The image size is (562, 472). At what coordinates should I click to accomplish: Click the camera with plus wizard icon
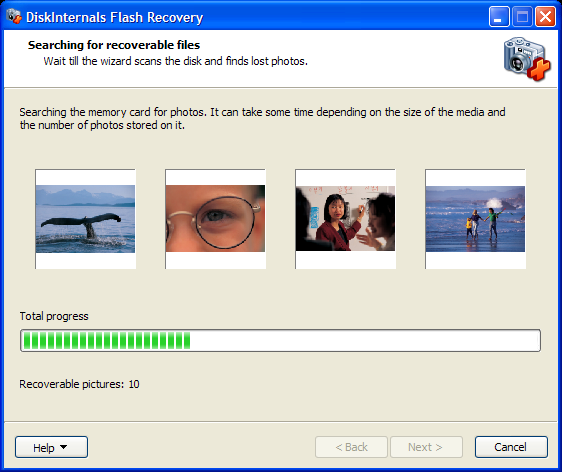527,59
